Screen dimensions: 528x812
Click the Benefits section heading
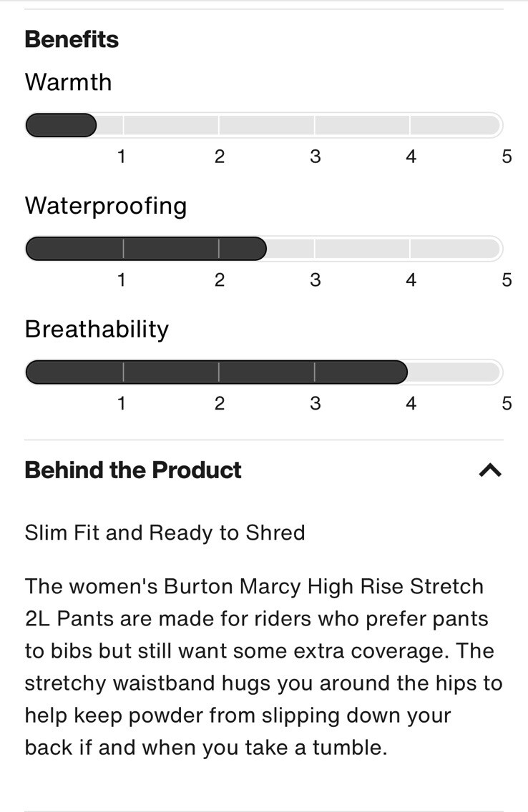click(x=72, y=39)
